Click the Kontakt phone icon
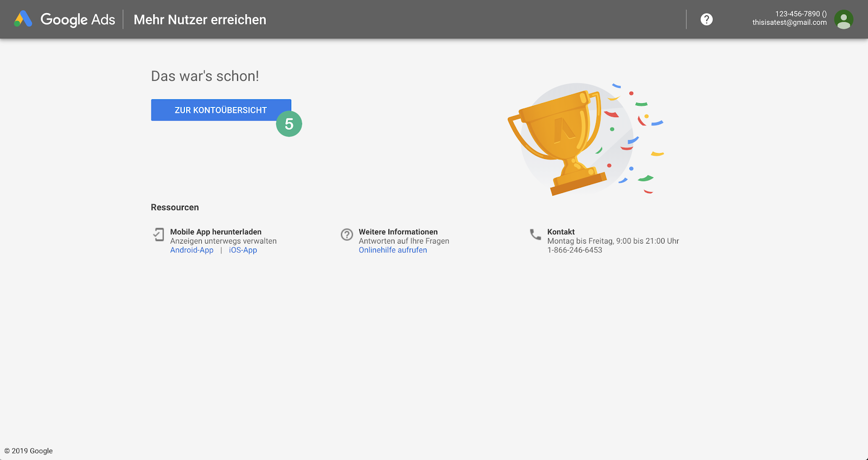The image size is (868, 460). pos(535,234)
